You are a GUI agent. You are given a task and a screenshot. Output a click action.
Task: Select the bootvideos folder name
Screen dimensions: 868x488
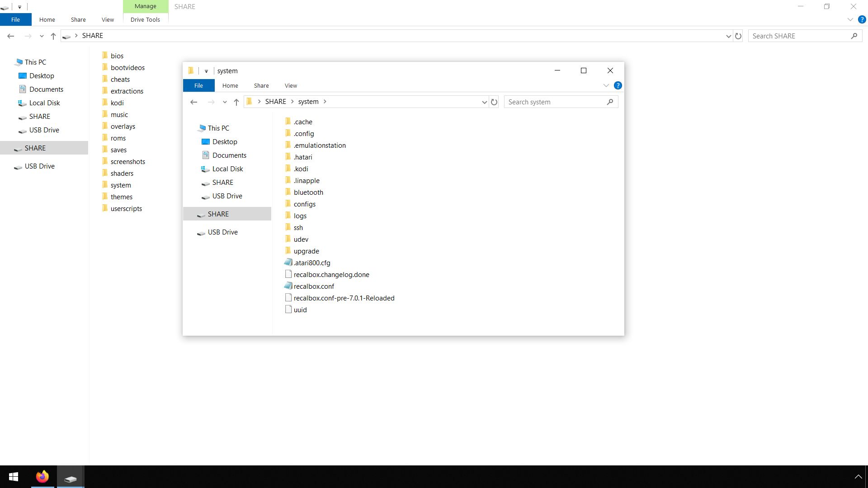tap(127, 67)
